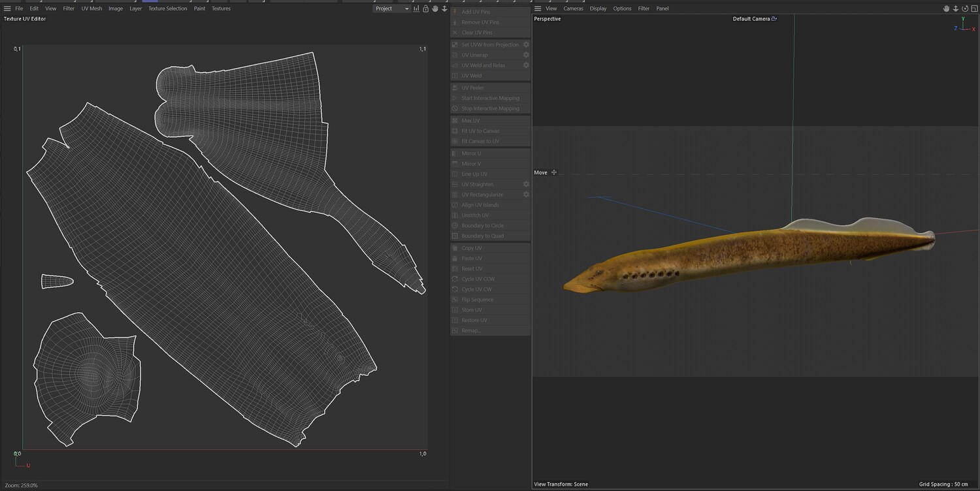Viewport: 980px width, 491px height.
Task: Click the Clear UV Pins command
Action: [491, 33]
